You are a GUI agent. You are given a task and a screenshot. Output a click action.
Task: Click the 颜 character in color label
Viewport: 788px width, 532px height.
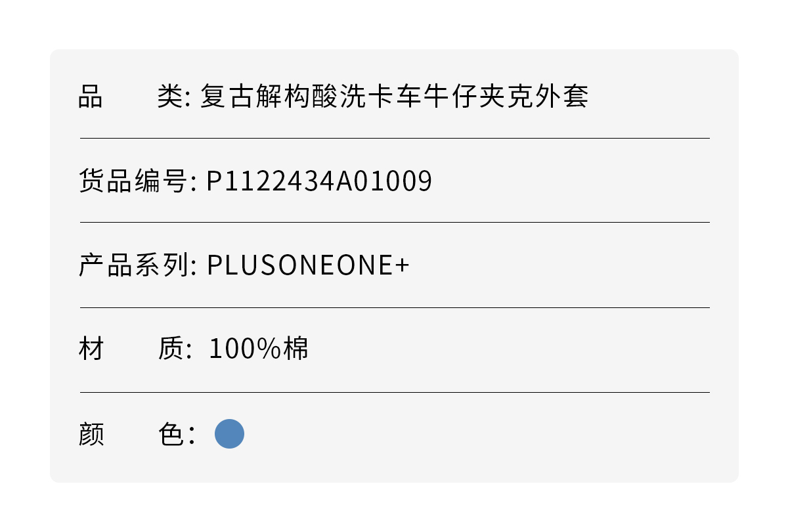coord(91,434)
